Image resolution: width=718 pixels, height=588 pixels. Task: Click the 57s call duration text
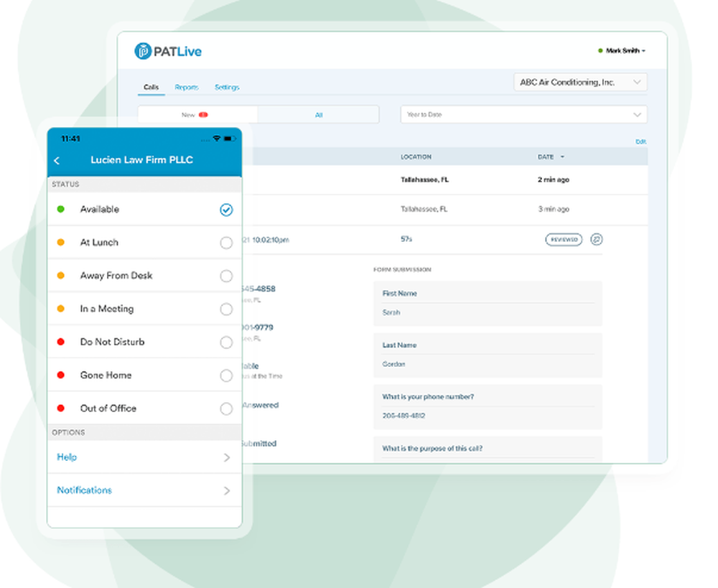click(406, 239)
